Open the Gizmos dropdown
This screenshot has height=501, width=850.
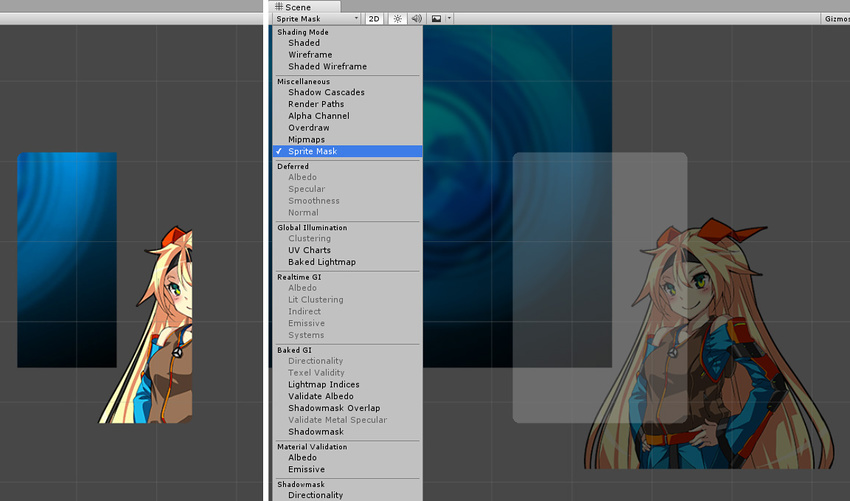[x=836, y=18]
